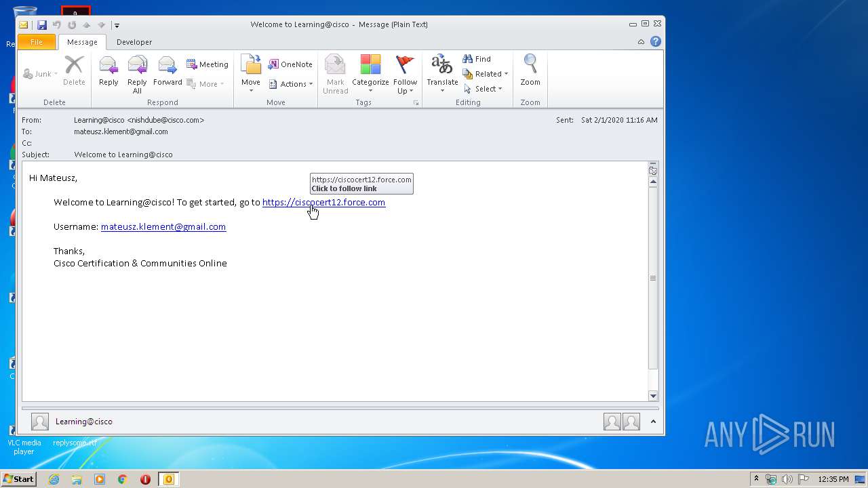Click the message window icon in title bar
This screenshot has width=868, height=488.
pos(24,25)
